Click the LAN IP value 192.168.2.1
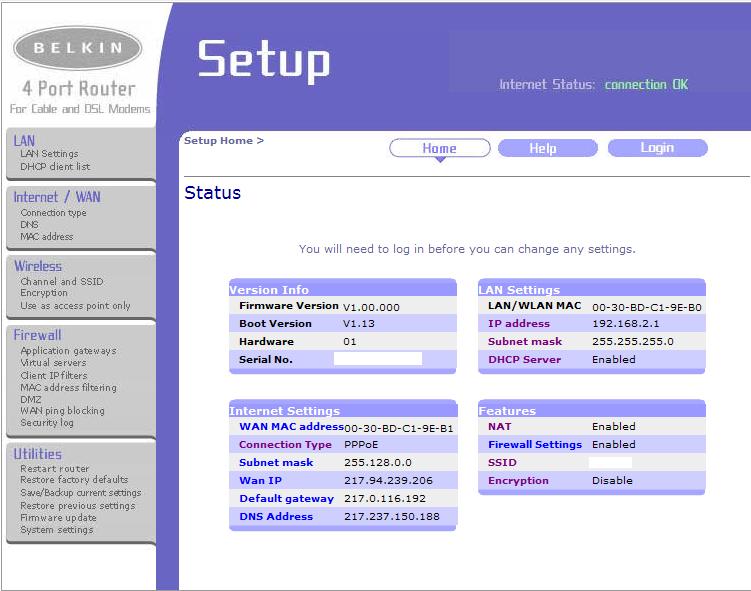 tap(626, 324)
